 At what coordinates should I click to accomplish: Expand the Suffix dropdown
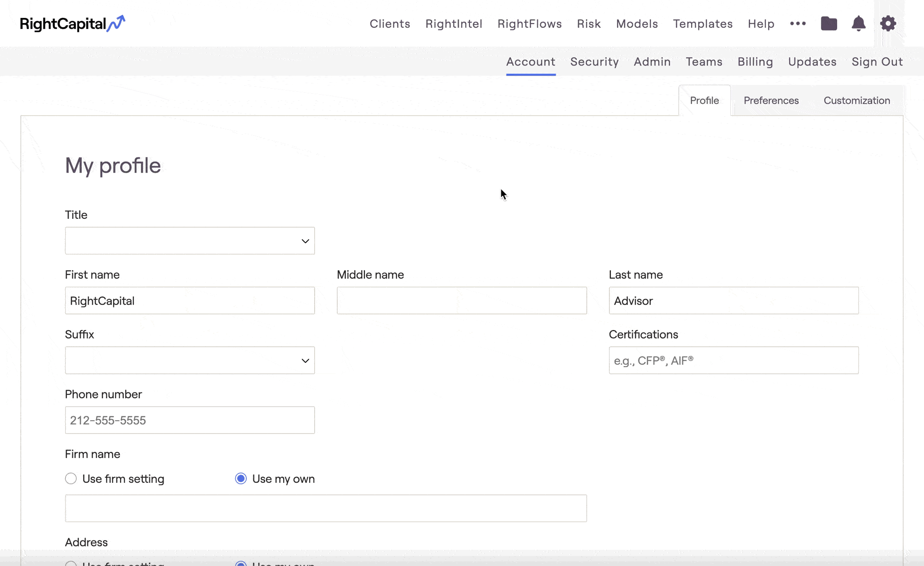(x=189, y=360)
